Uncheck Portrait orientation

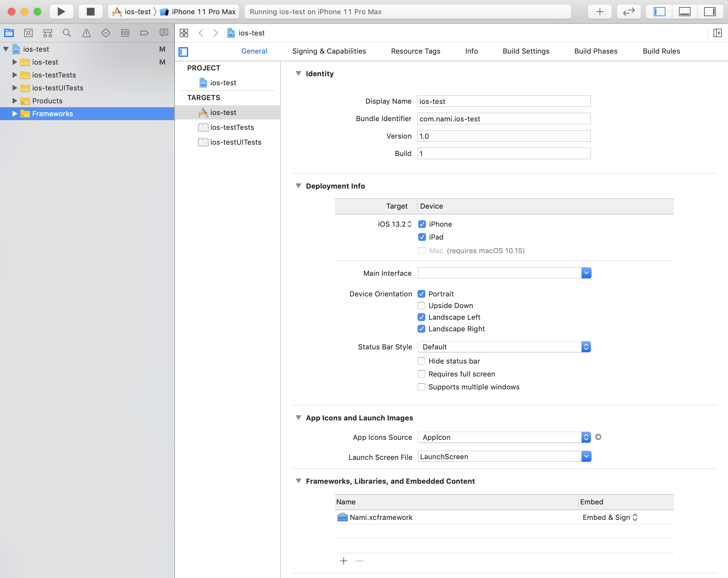pyautogui.click(x=421, y=294)
